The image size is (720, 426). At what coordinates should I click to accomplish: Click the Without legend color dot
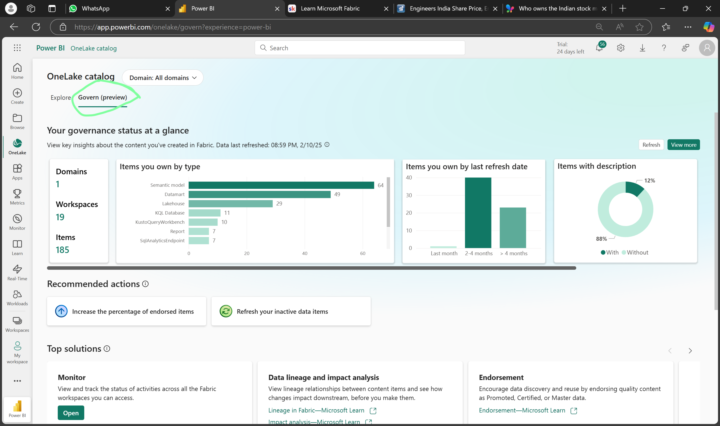[624, 252]
